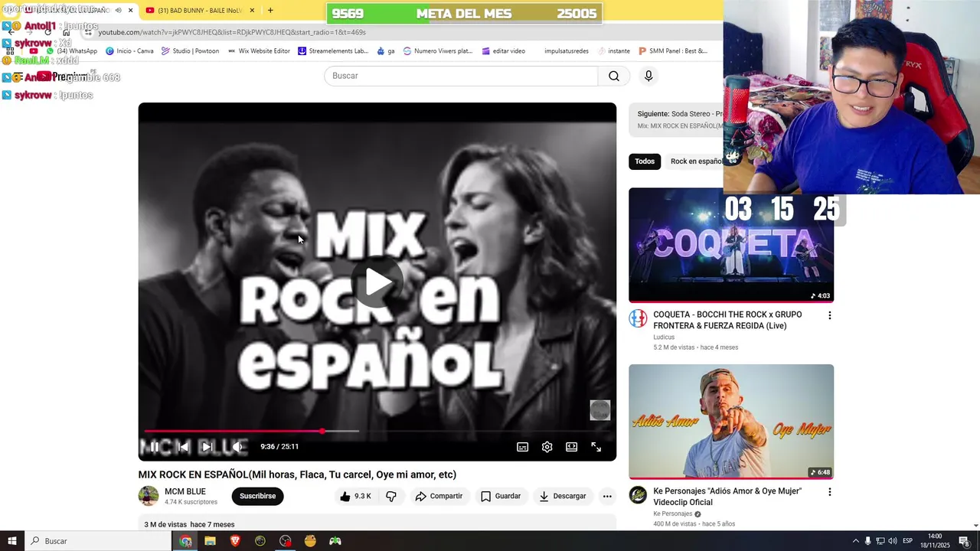Image resolution: width=980 pixels, height=551 pixels.
Task: Click the browser address bar URL
Action: [232, 32]
